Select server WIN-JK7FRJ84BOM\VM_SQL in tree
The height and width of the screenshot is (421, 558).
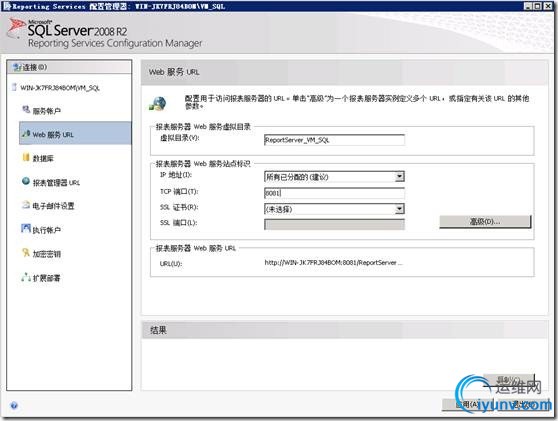pyautogui.click(x=60, y=88)
